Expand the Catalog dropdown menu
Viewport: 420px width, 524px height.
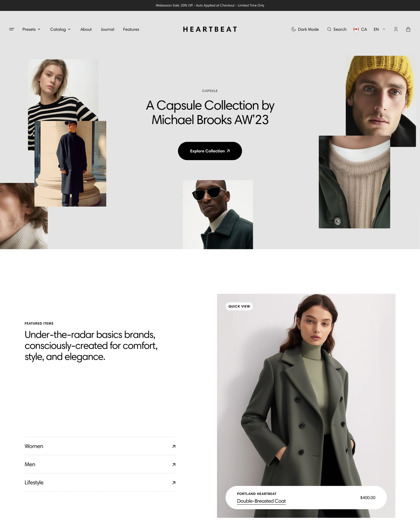60,29
